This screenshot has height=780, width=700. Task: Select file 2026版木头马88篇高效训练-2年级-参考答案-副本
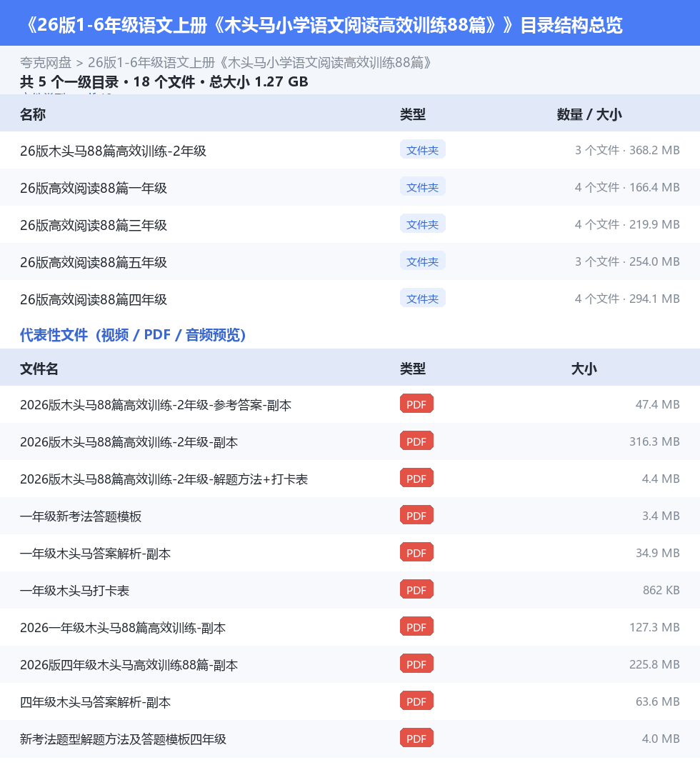pos(156,405)
